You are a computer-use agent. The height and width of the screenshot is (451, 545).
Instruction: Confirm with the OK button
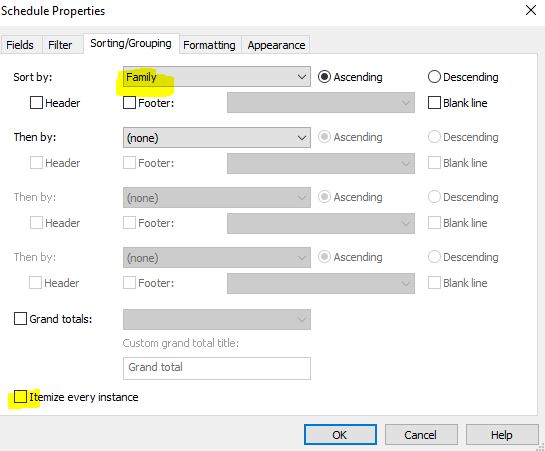[x=340, y=434]
